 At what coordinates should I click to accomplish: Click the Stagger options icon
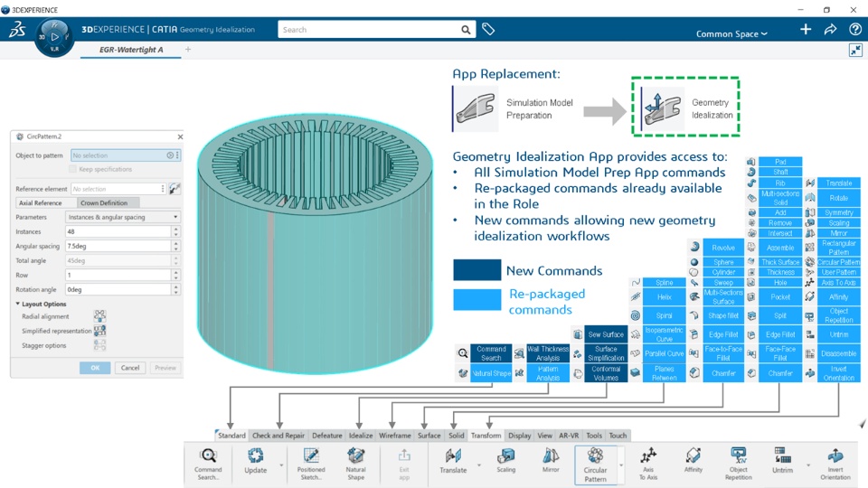[x=99, y=345]
